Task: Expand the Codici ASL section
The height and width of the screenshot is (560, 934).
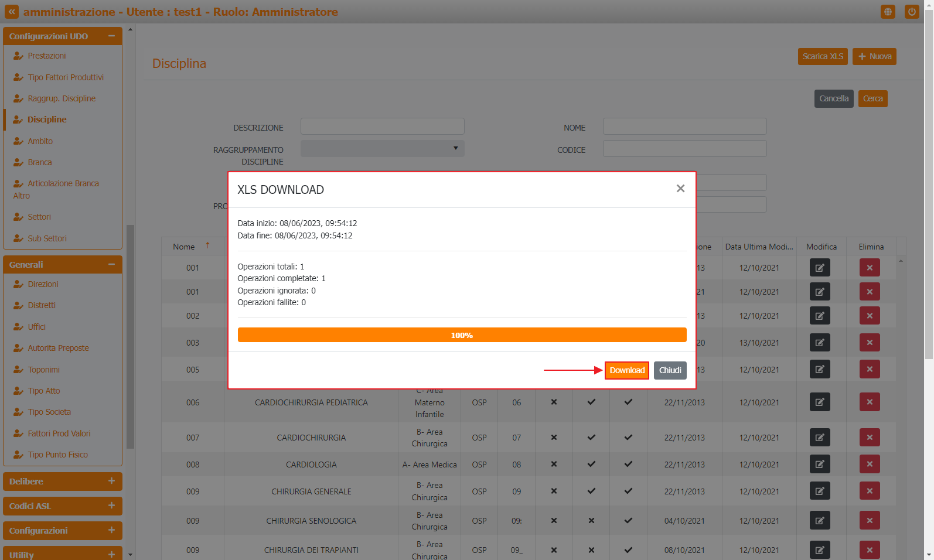Action: tap(111, 506)
